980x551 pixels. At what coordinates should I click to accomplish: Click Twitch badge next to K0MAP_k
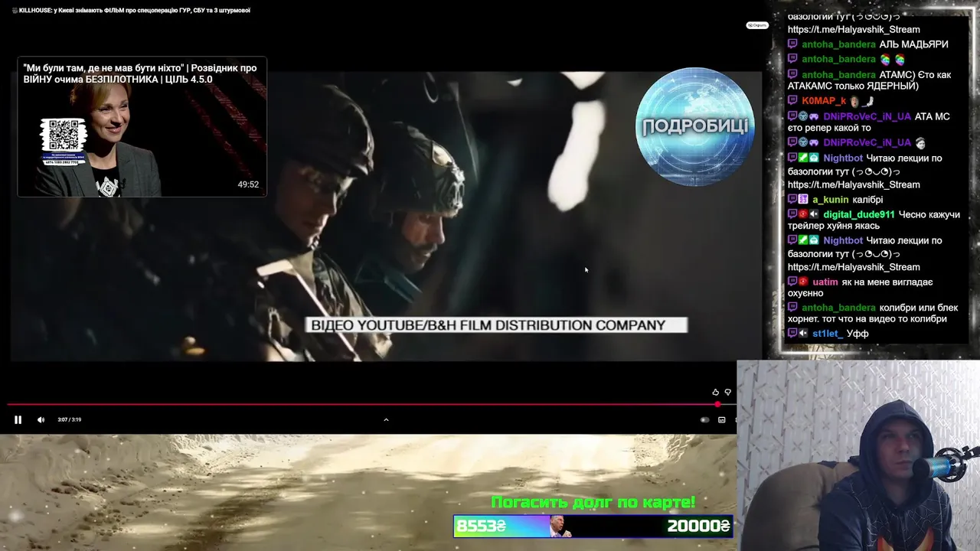click(x=792, y=101)
